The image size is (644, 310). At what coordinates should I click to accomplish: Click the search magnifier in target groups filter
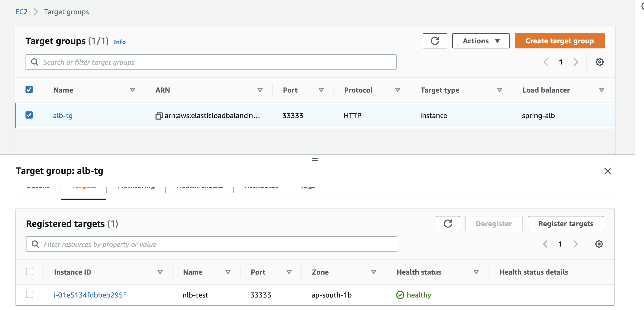coord(35,62)
